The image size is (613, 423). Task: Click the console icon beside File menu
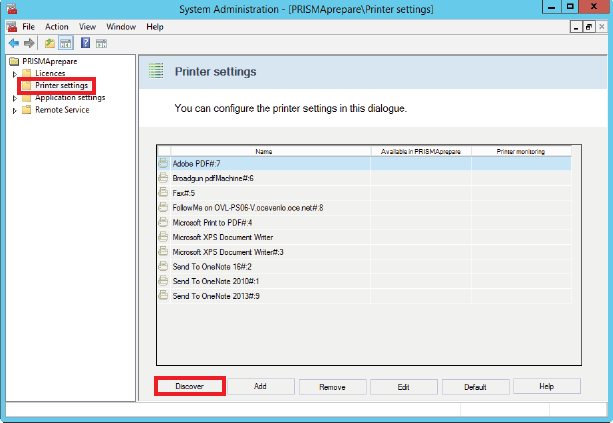coord(12,27)
